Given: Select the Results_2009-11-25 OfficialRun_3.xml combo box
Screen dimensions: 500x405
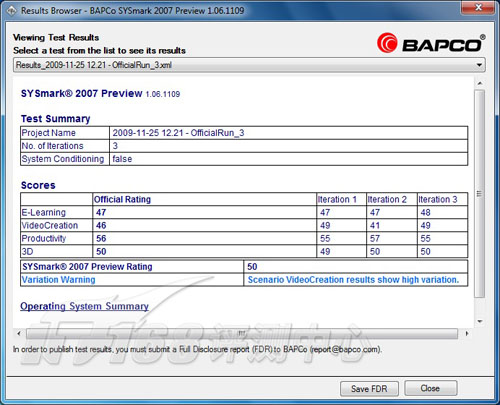Looking at the screenshot, I should pos(249,65).
